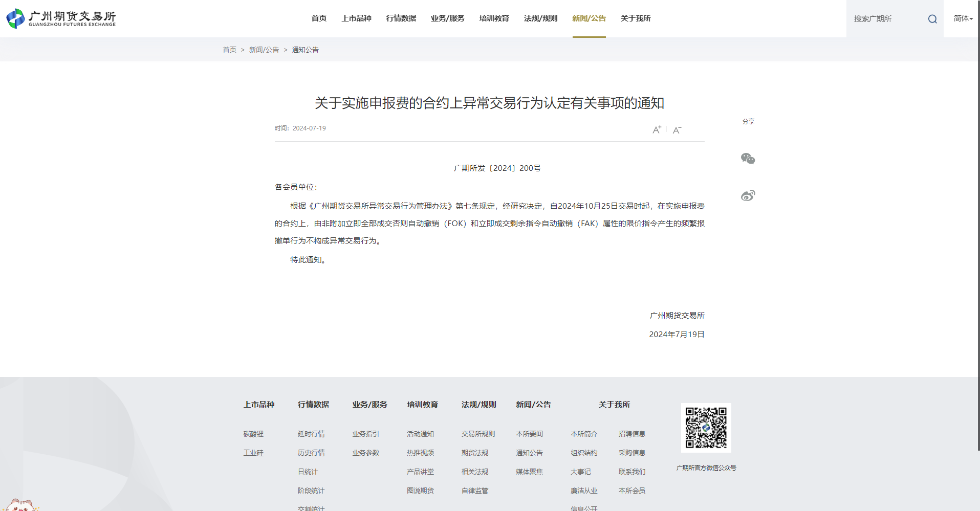Go to 通知公告 in breadcrumb
This screenshot has width=980, height=511.
point(306,50)
